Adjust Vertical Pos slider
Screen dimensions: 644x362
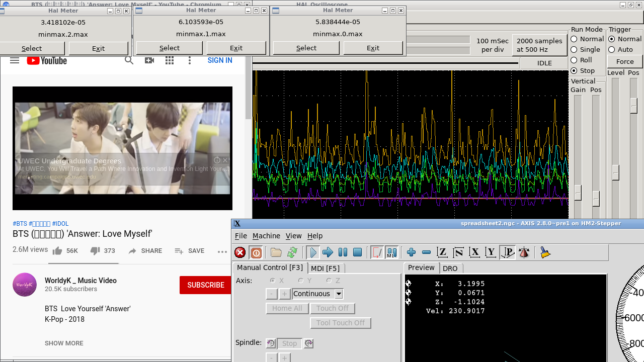tap(596, 199)
